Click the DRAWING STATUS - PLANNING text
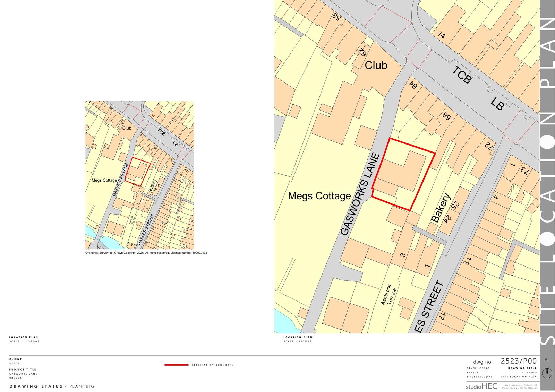The width and height of the screenshot is (555, 392). tap(52, 386)
